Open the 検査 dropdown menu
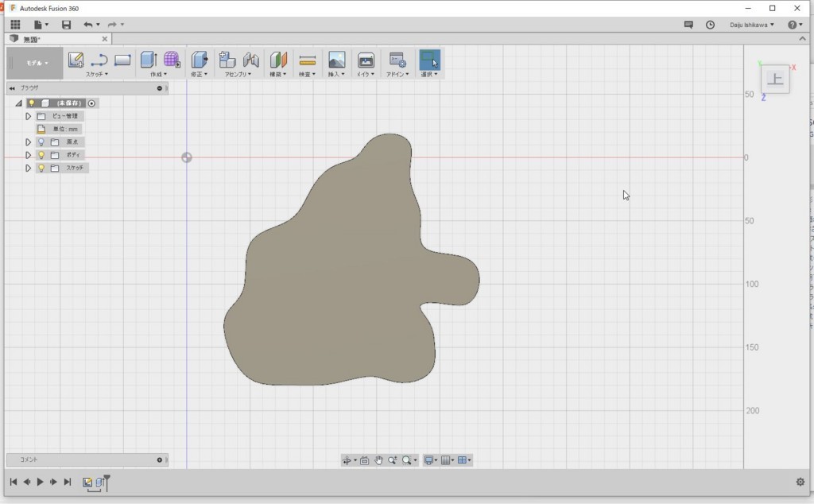 tap(307, 74)
